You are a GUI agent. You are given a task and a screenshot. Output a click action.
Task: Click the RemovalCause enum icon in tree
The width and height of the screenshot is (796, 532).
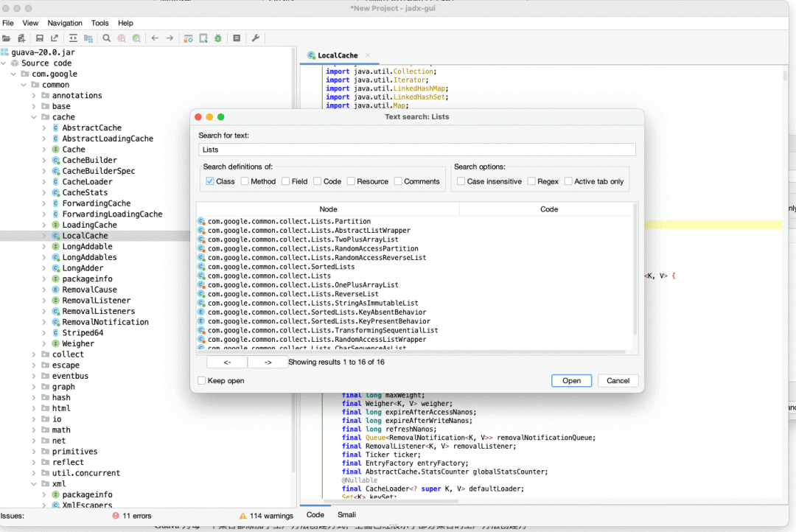click(x=56, y=290)
